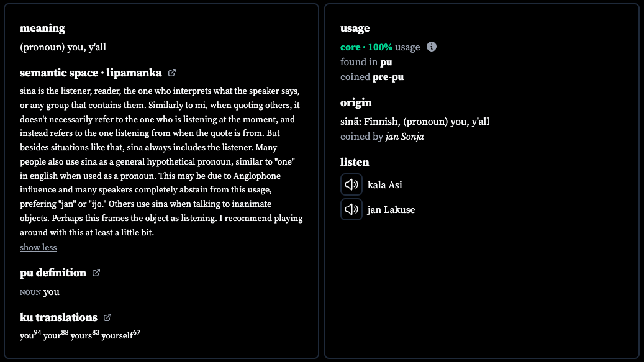Click the ku translations heading
The image size is (644, 362).
59,317
